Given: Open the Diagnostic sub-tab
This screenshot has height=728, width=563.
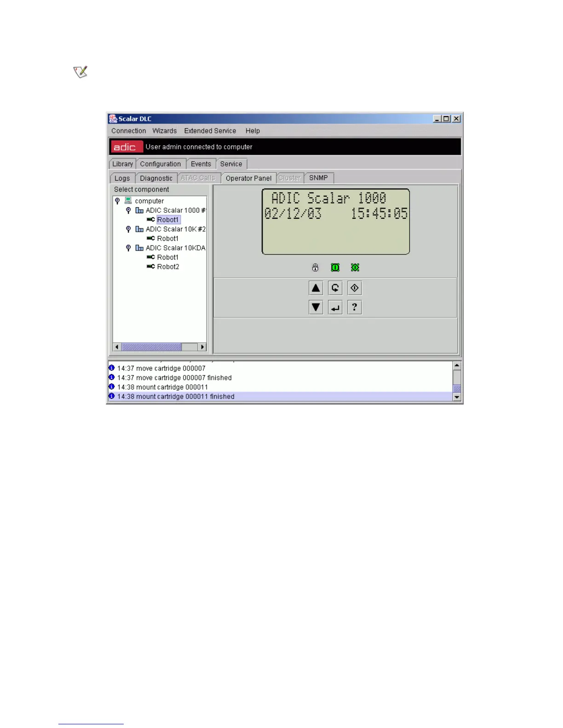Looking at the screenshot, I should [x=156, y=178].
